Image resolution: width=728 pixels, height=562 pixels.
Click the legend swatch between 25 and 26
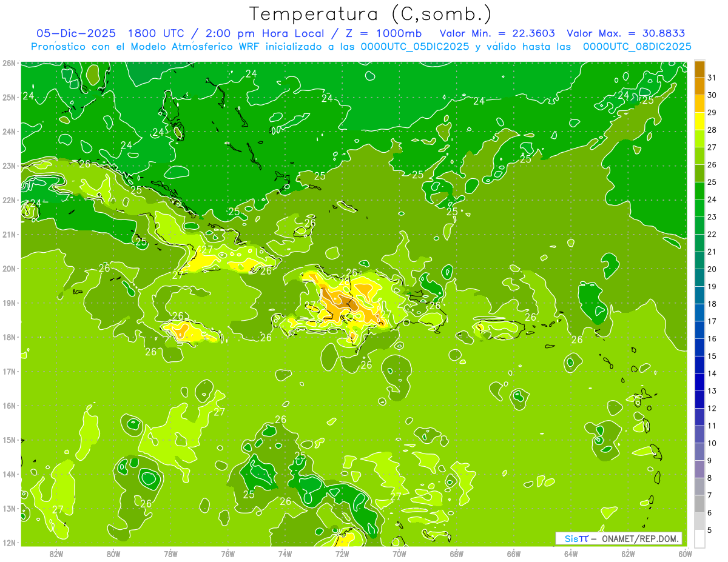[x=699, y=175]
